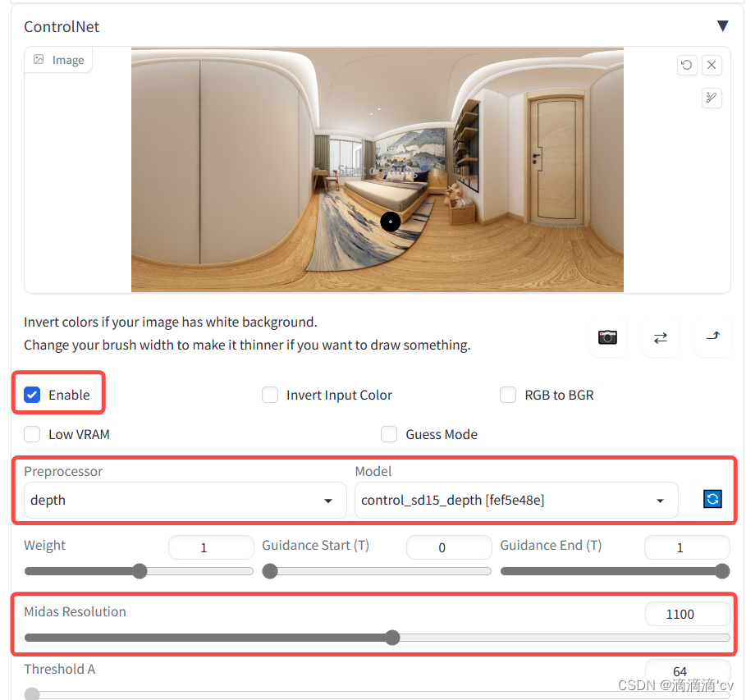Check Invert Input Color

(x=270, y=395)
